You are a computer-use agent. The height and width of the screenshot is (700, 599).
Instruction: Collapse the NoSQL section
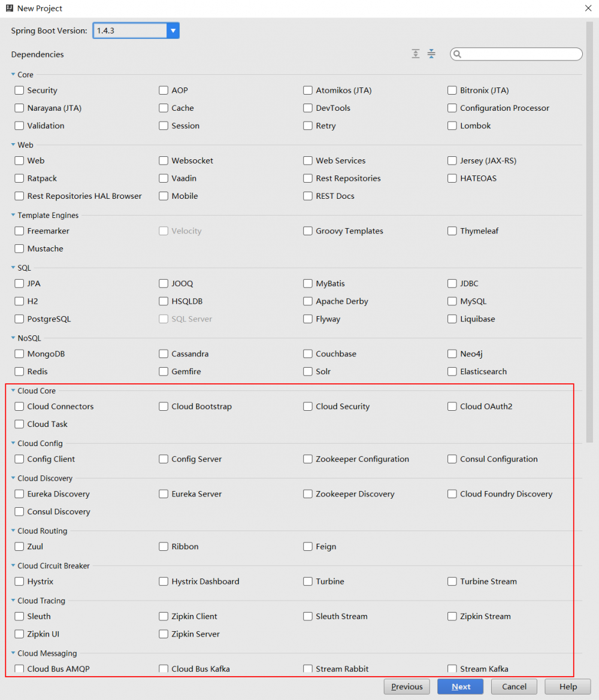[x=13, y=338]
